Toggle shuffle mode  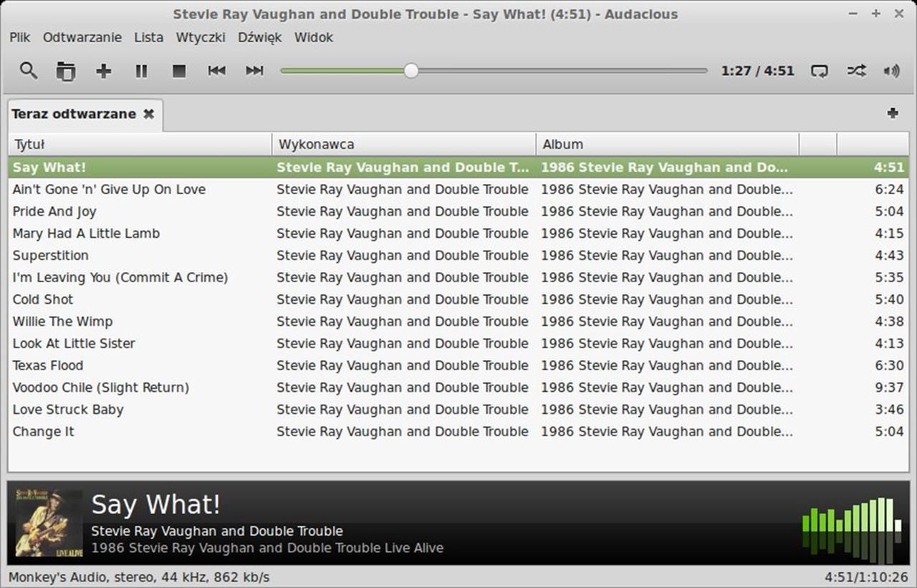point(856,70)
